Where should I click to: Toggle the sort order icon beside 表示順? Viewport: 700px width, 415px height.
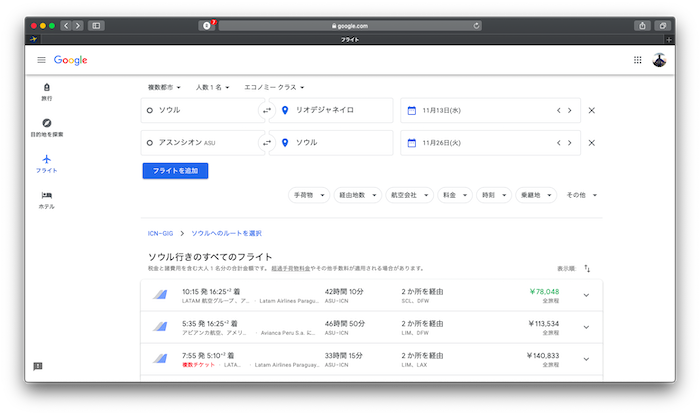click(587, 269)
